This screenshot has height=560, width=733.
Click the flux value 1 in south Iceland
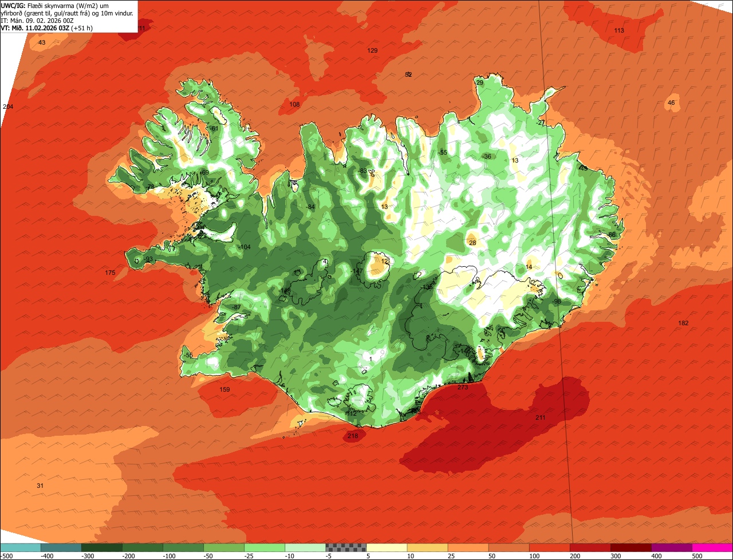[x=371, y=359]
